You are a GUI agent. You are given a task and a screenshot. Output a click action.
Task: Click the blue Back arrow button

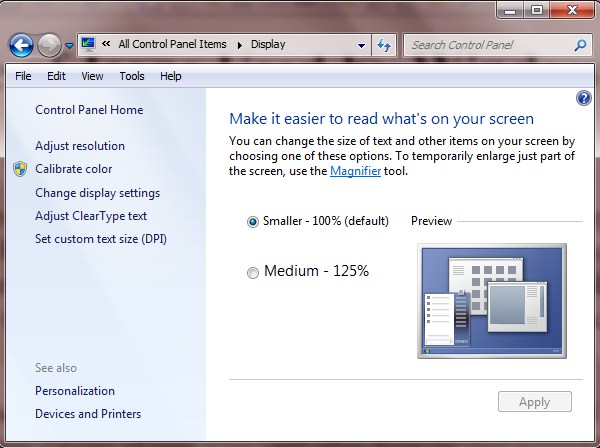click(21, 46)
